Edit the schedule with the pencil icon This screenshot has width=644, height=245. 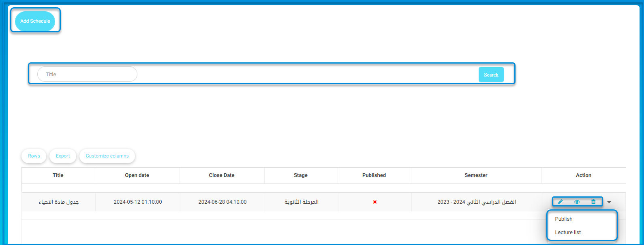[x=560, y=202]
